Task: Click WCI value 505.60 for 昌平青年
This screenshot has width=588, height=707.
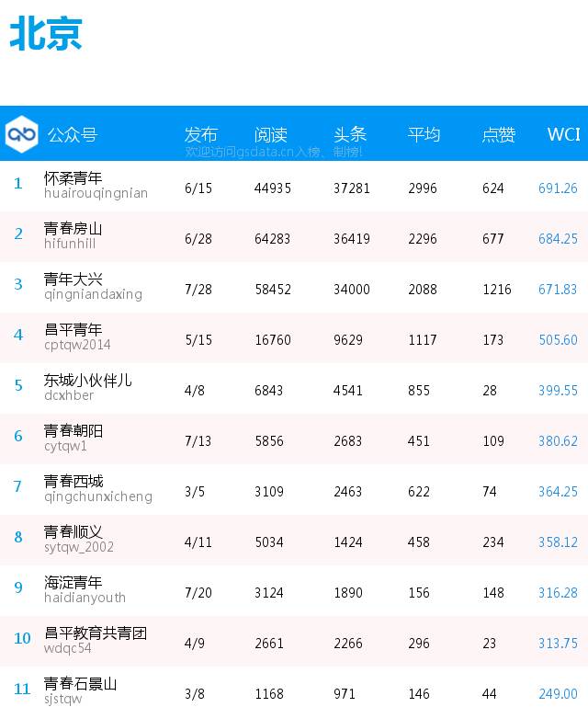Action: (x=558, y=339)
